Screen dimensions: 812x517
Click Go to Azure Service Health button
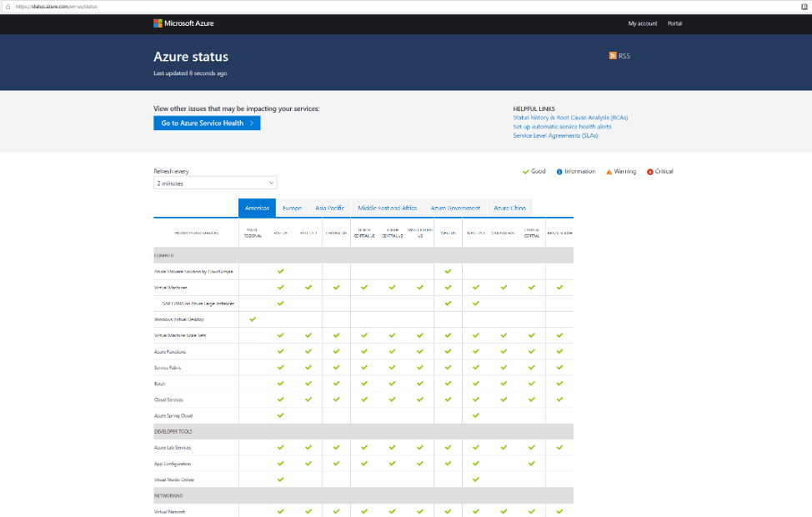207,123
